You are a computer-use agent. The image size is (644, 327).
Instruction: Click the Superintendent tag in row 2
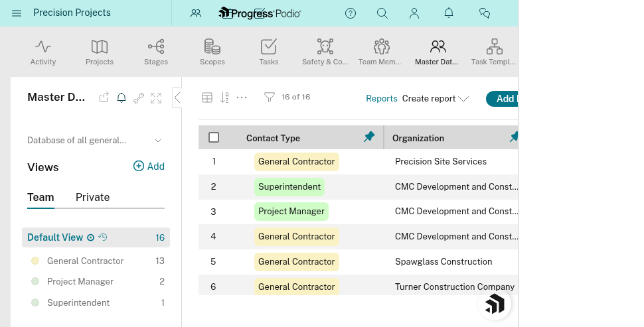pos(289,186)
